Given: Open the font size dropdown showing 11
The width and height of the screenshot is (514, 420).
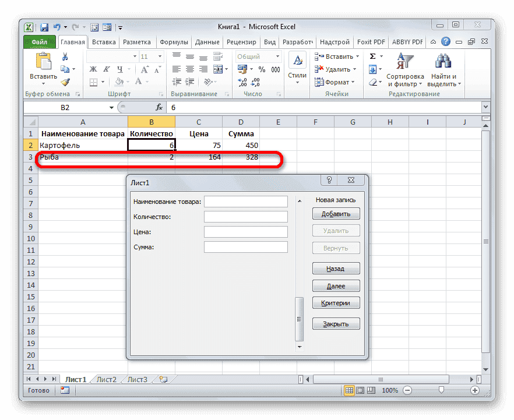Looking at the screenshot, I should tap(150, 56).
